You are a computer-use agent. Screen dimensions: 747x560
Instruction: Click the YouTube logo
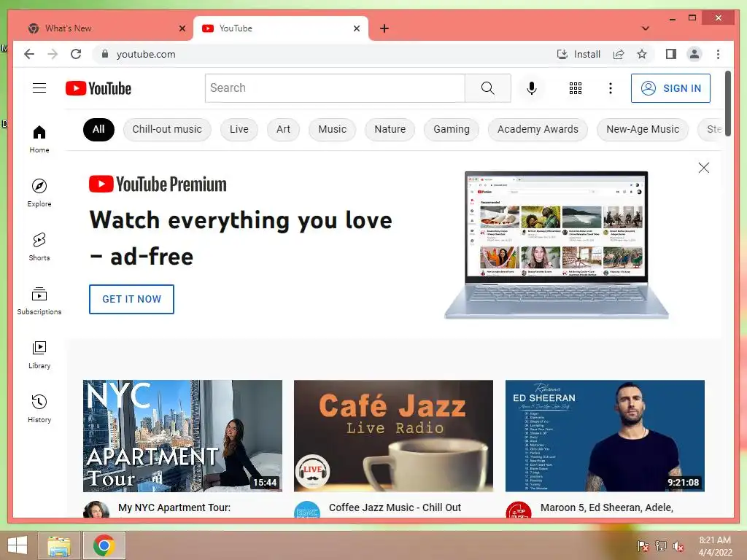point(98,88)
